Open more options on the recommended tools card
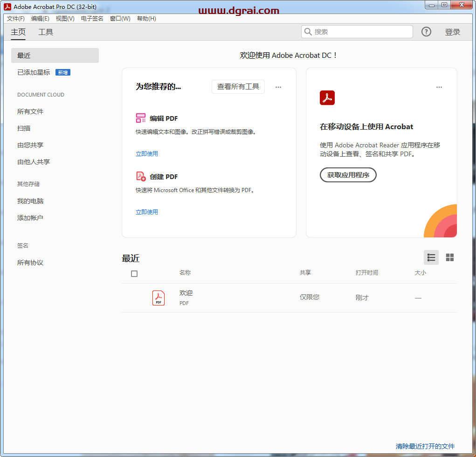This screenshot has height=457, width=476. click(278, 87)
